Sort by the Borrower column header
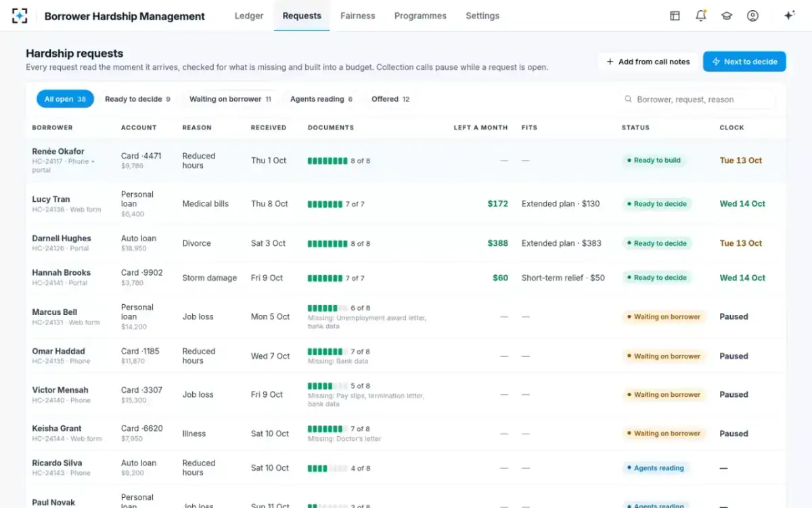This screenshot has width=812, height=508. [52, 127]
